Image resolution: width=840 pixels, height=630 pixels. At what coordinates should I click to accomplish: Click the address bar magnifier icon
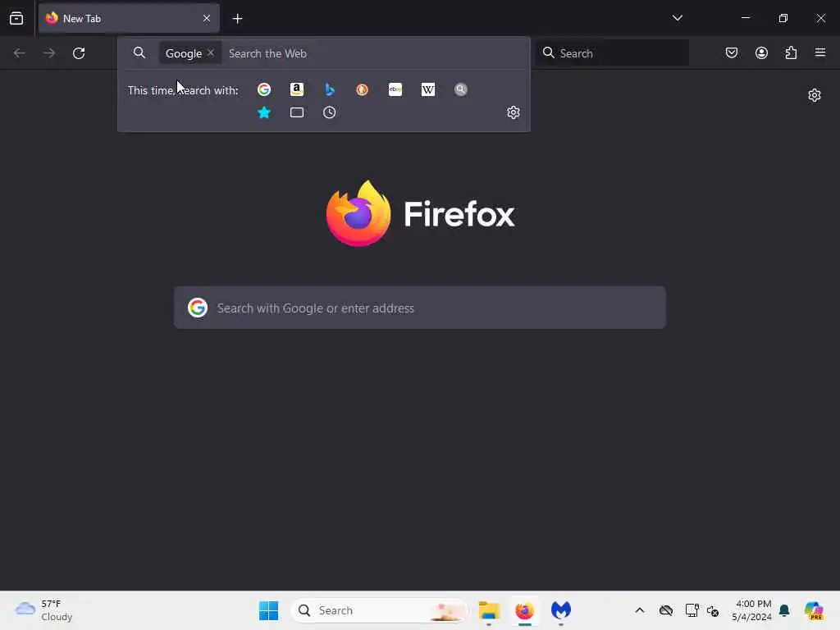[x=139, y=53]
